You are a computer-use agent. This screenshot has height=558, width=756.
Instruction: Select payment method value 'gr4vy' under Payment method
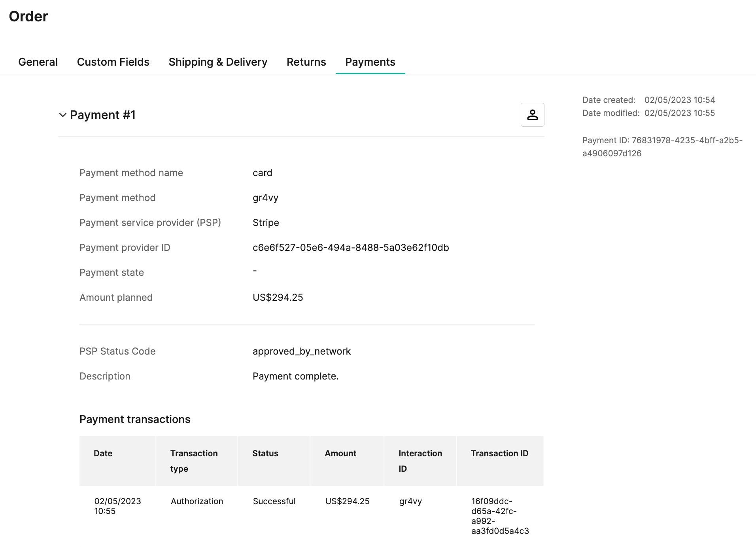(266, 198)
